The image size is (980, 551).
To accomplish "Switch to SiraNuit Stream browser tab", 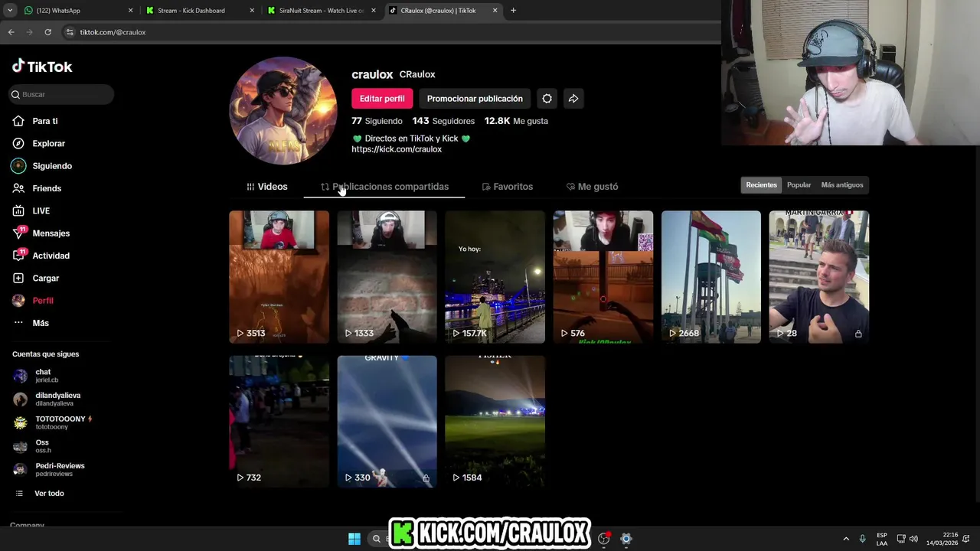I will (x=322, y=11).
